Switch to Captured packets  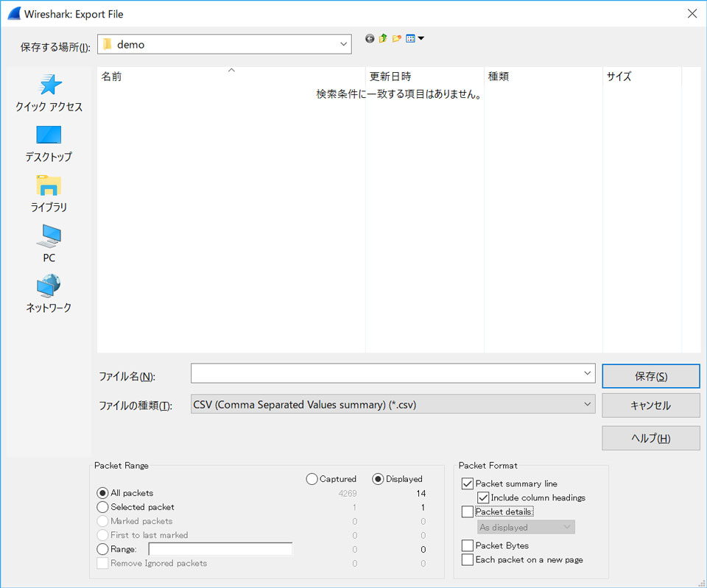coord(312,479)
